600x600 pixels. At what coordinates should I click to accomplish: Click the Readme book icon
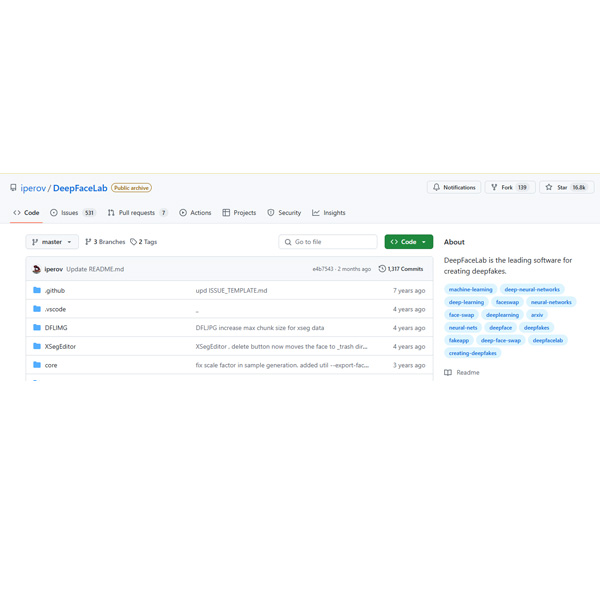448,372
